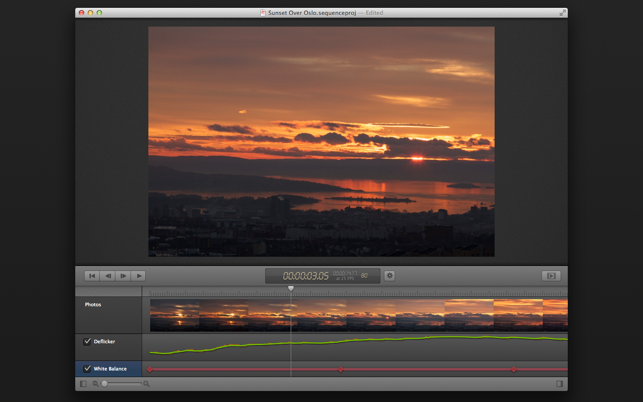Image resolution: width=643 pixels, height=402 pixels.
Task: Toggle the right inspector panel icon
Action: 559,384
